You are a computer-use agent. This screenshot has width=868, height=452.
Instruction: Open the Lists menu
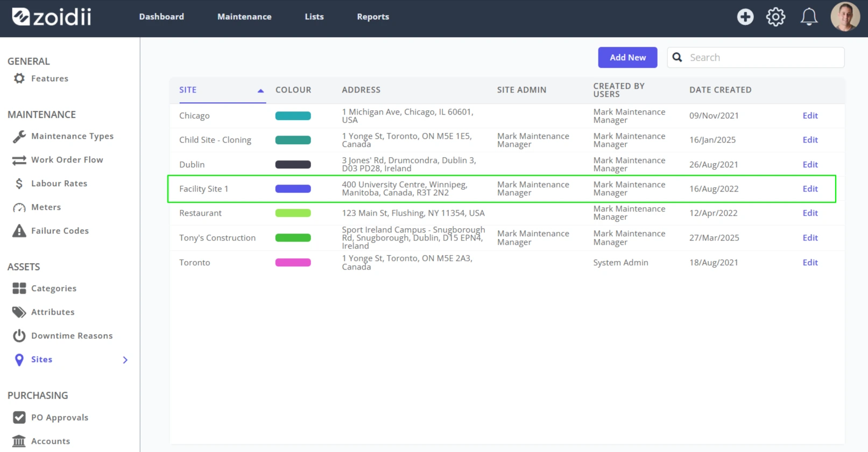tap(314, 17)
